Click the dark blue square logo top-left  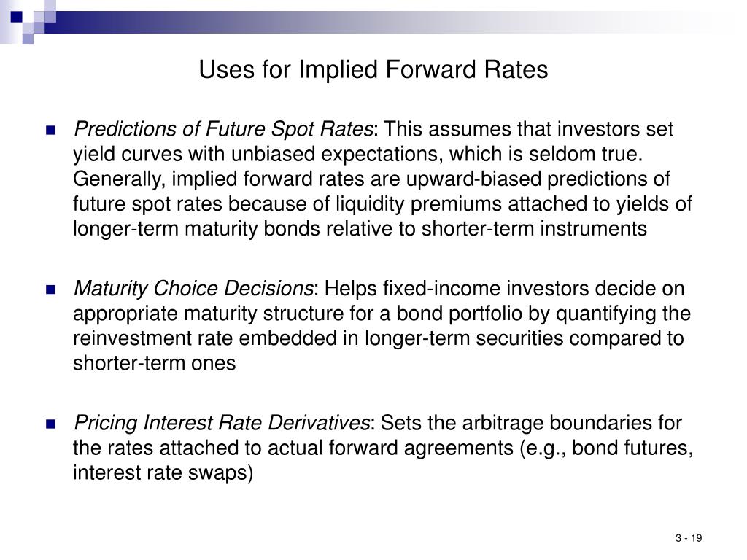(x=16, y=17)
